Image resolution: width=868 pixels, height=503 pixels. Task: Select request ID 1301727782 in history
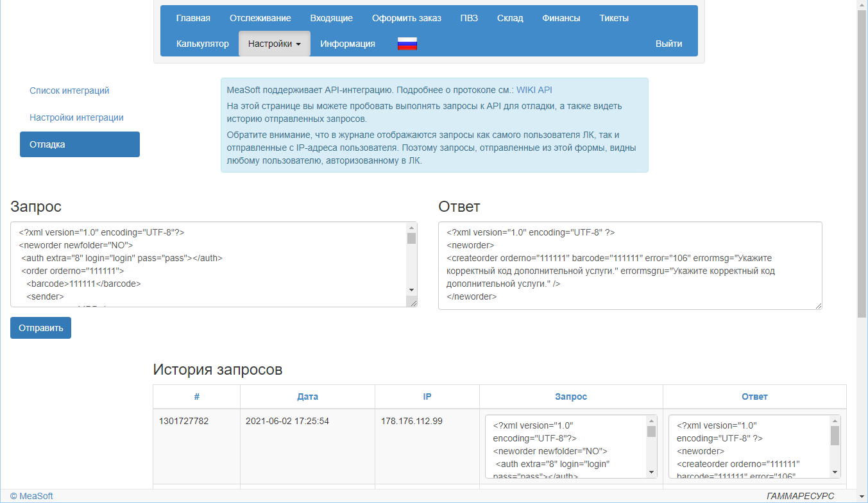(x=184, y=421)
